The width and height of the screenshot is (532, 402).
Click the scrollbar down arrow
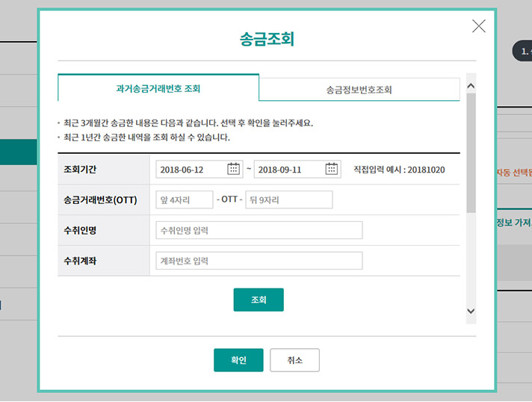point(470,311)
